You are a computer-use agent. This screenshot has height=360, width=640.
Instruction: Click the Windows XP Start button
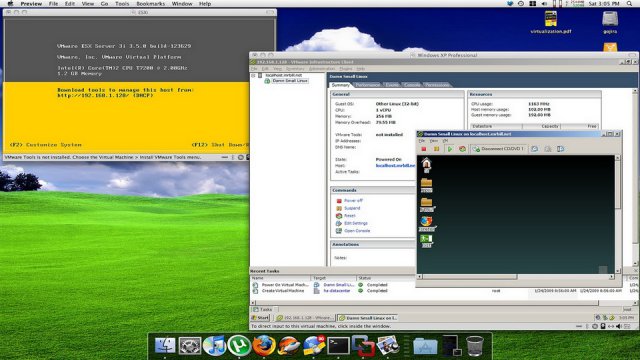[260, 318]
